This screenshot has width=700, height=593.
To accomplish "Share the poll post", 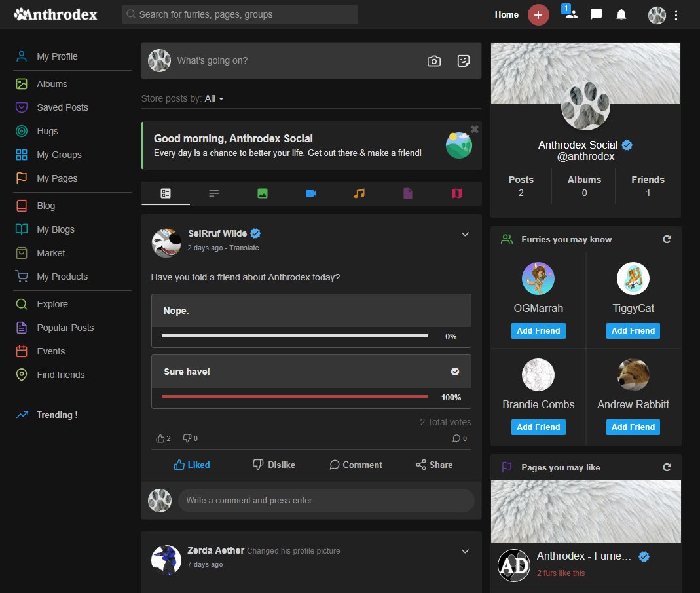I will coord(434,465).
